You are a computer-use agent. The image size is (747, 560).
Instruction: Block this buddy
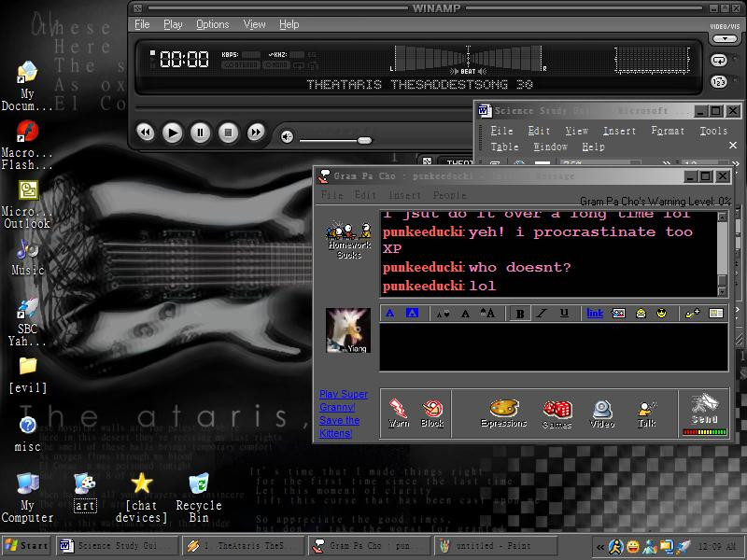coord(432,413)
